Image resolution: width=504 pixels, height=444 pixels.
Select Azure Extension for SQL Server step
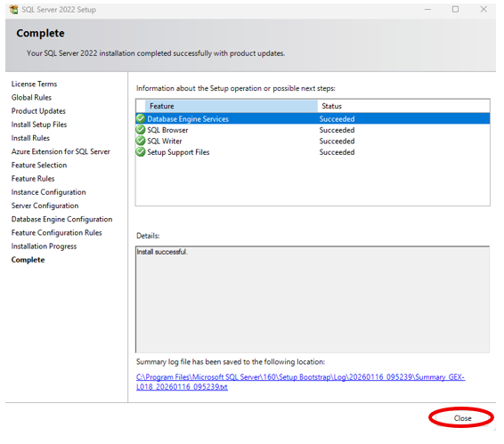[x=61, y=151]
